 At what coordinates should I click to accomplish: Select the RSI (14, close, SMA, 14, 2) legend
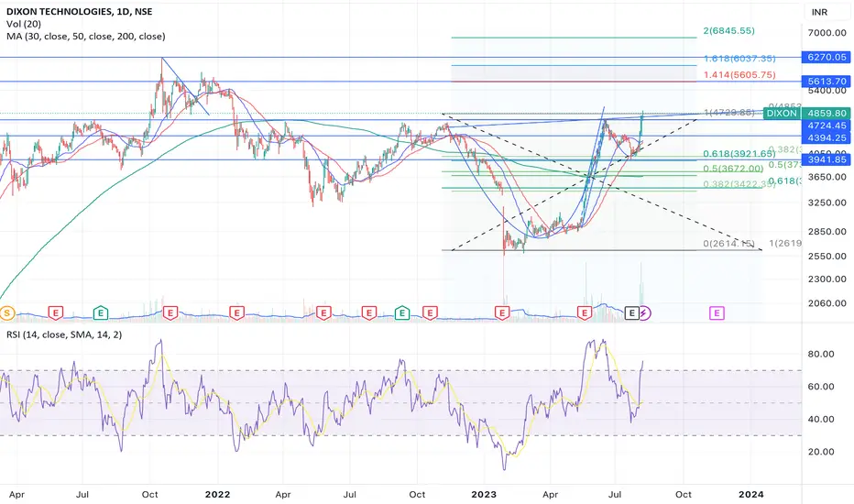coord(64,334)
